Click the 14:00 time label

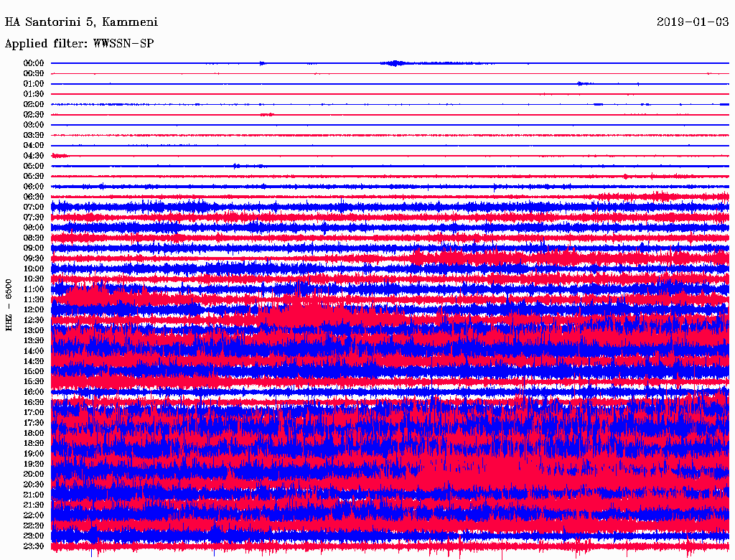click(34, 351)
